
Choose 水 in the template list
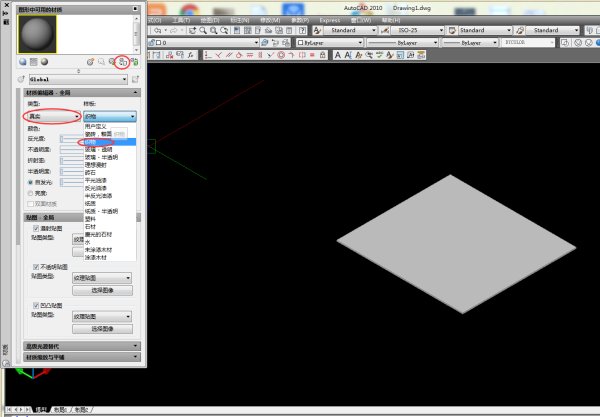[109, 242]
